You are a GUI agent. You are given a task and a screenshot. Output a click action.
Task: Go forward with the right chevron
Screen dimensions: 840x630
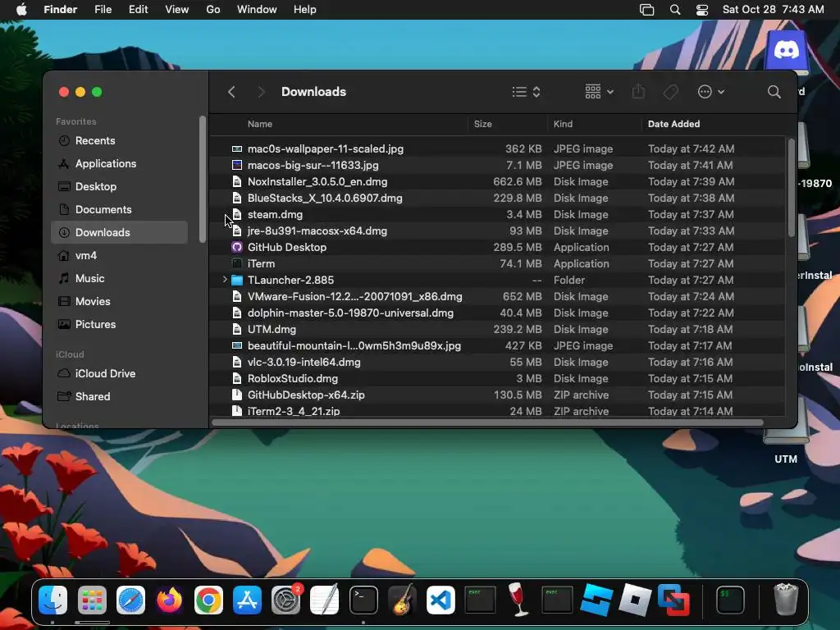coord(261,92)
